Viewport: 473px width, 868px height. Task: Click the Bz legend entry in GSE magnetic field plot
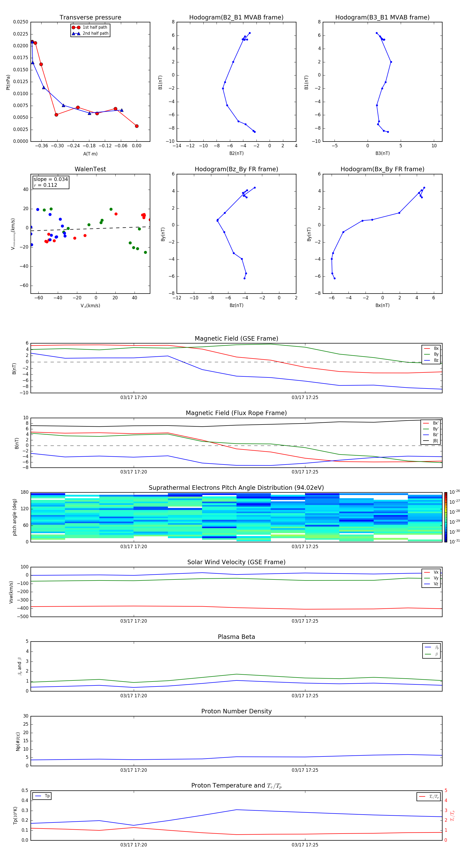(431, 360)
